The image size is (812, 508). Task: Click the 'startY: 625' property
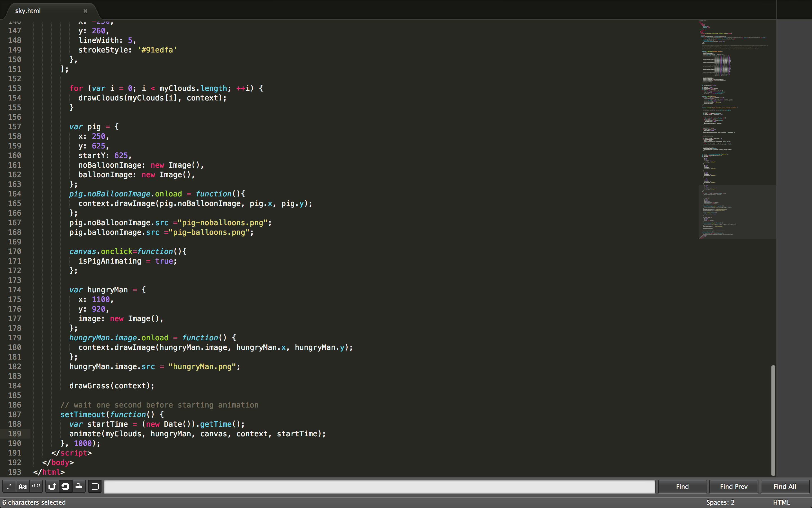[103, 155]
